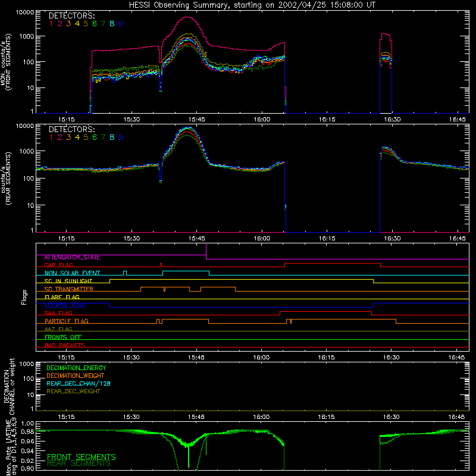Viewport: 476px width, 476px height.
Task: Click the DETECTORS: legend heading in rear segments plot
Action: point(71,129)
